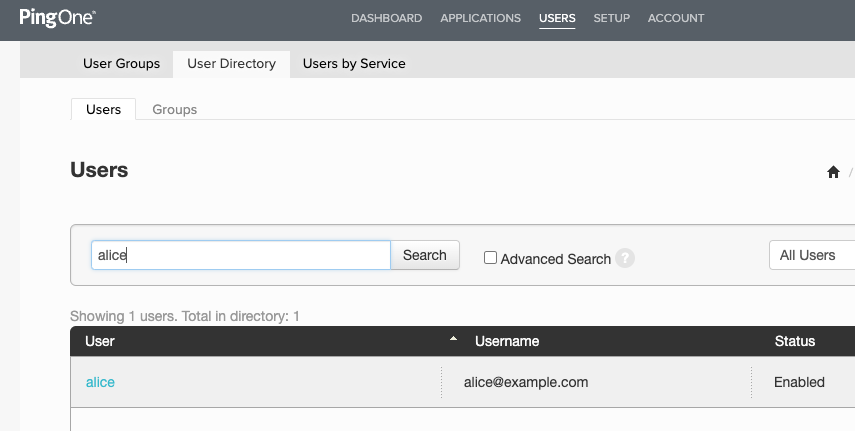Open the Advanced Search help question mark

(625, 258)
